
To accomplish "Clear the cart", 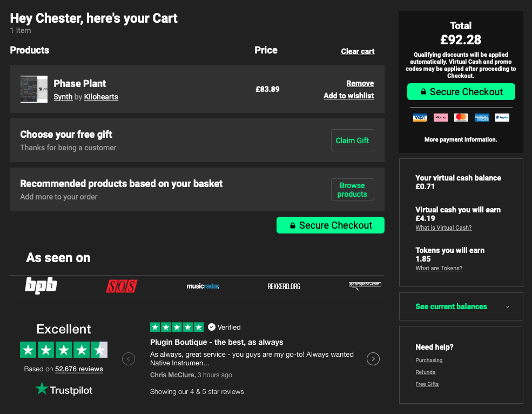I will [x=358, y=51].
